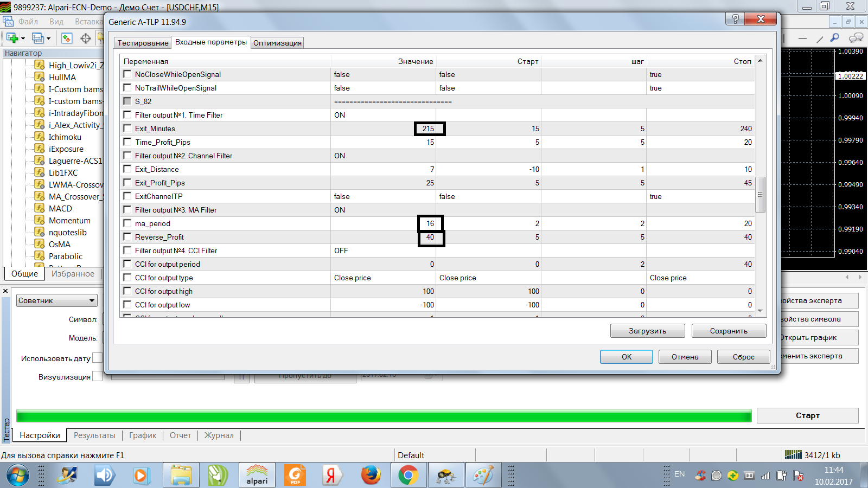Open the new chart dropdown arrow
Screen dimensions: 868x488
click(x=23, y=38)
